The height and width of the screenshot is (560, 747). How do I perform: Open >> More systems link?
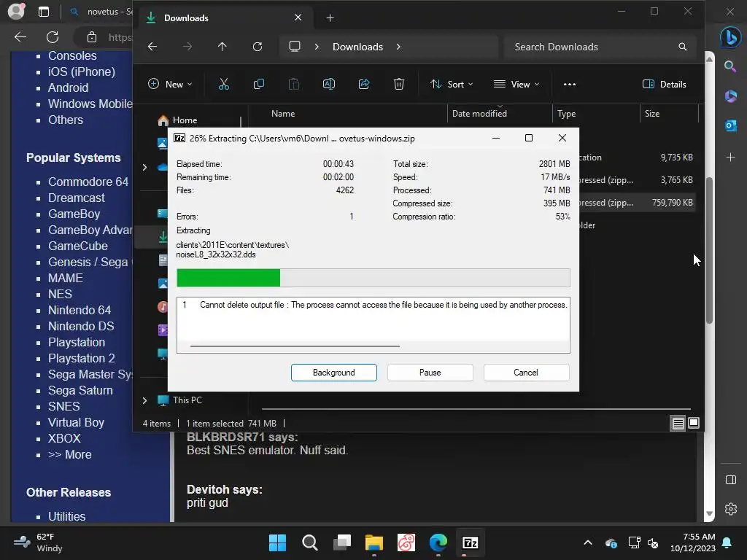pyautogui.click(x=69, y=455)
